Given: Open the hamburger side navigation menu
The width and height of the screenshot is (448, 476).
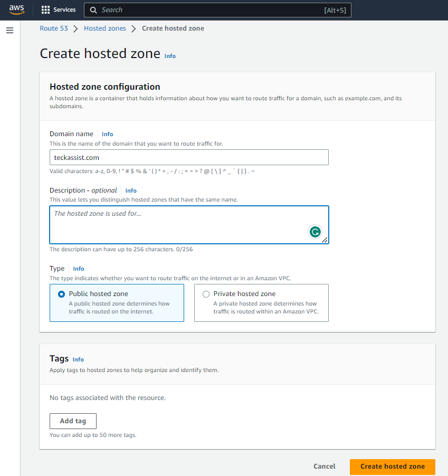Looking at the screenshot, I should [9, 31].
